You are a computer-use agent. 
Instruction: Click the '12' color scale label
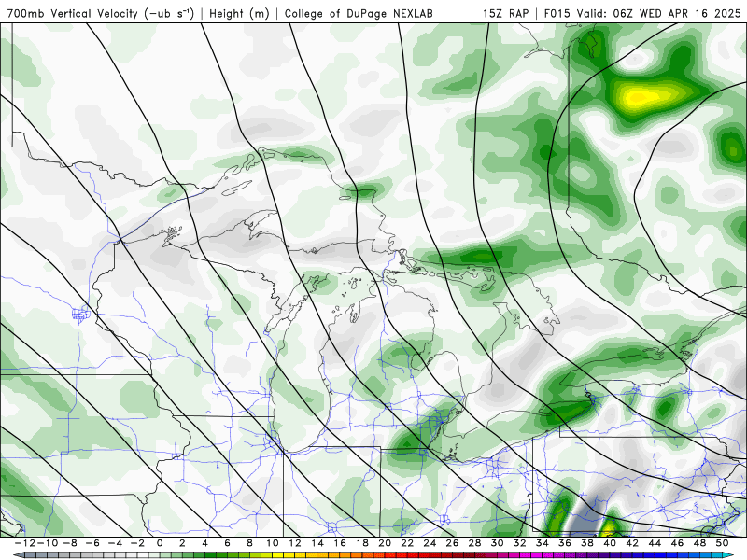pos(295,543)
